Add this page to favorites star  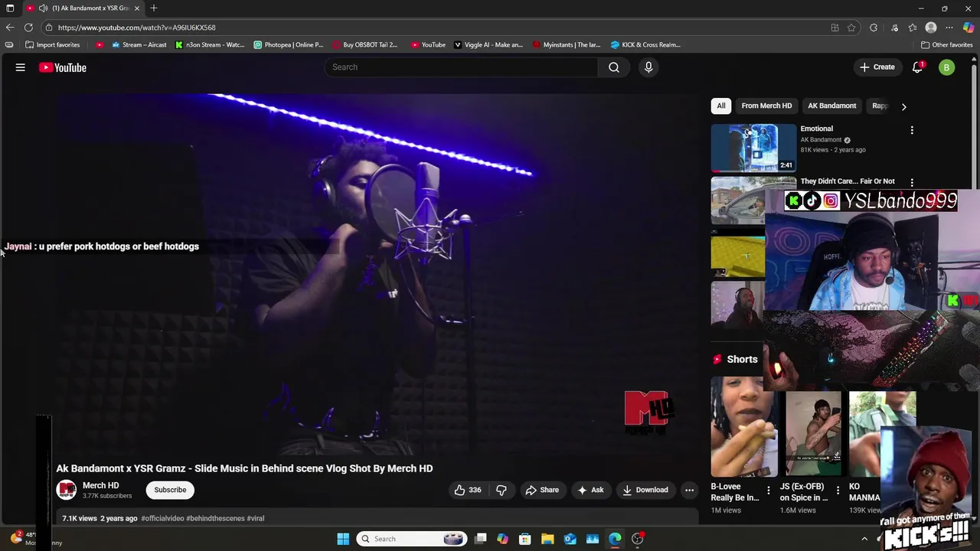tap(851, 28)
